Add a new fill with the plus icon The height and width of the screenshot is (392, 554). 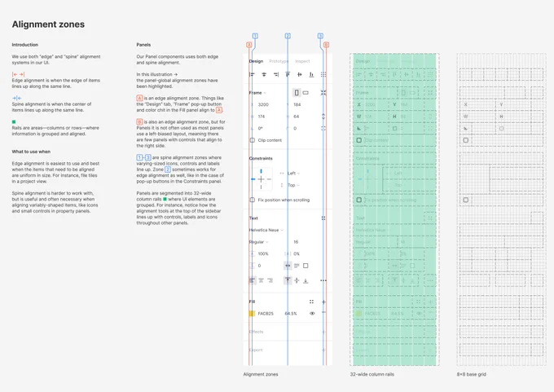pyautogui.click(x=323, y=302)
